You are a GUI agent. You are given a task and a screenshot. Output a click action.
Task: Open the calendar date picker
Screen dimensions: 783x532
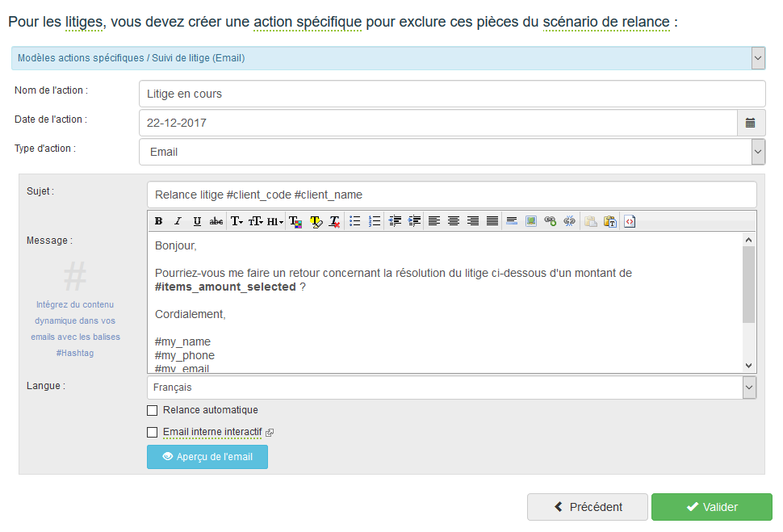click(x=751, y=123)
